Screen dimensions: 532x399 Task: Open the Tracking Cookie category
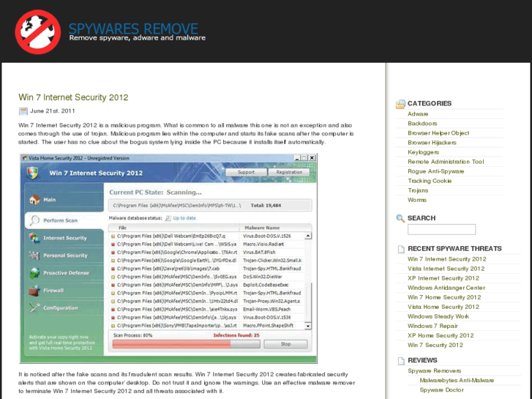click(x=430, y=181)
